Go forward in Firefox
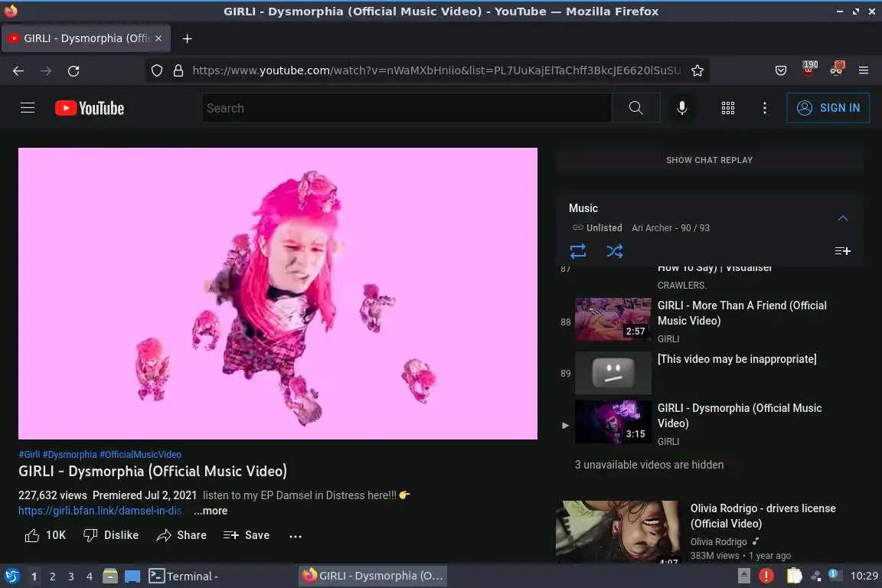The image size is (882, 588). tap(46, 71)
